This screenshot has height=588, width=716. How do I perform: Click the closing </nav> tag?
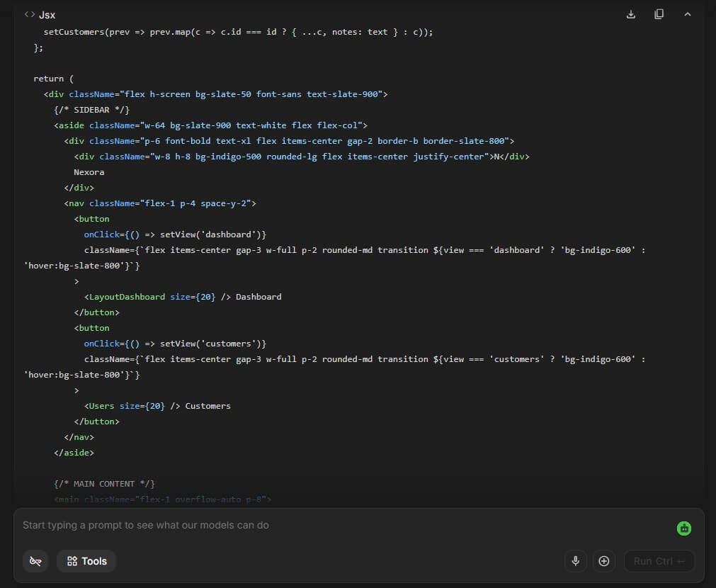(x=79, y=437)
